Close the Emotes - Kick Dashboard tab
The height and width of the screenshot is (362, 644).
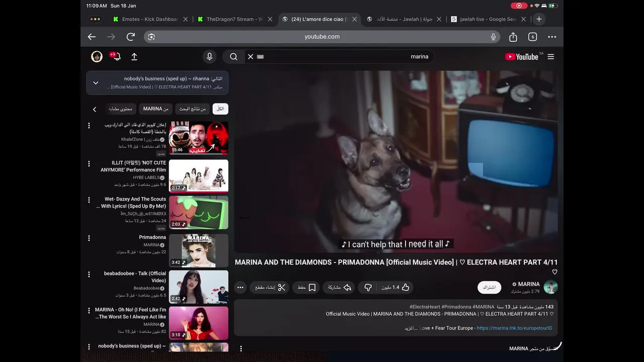tap(186, 19)
